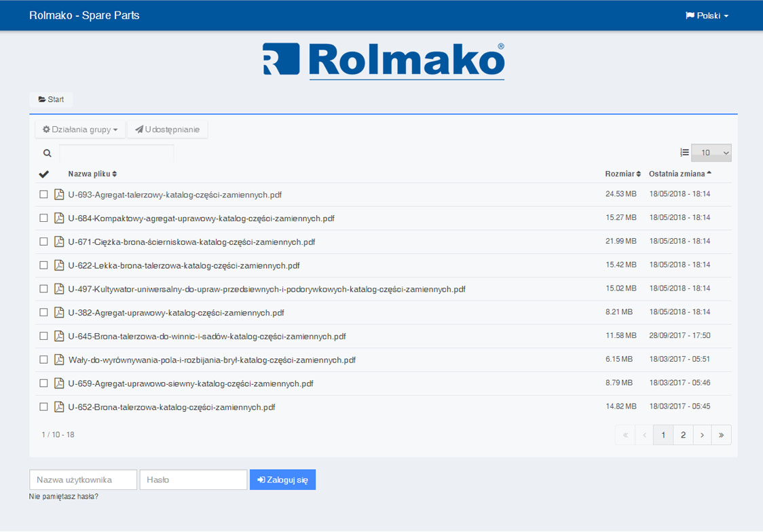Click PDF icon for U-693-Agregat-talerzowy file

(x=59, y=195)
